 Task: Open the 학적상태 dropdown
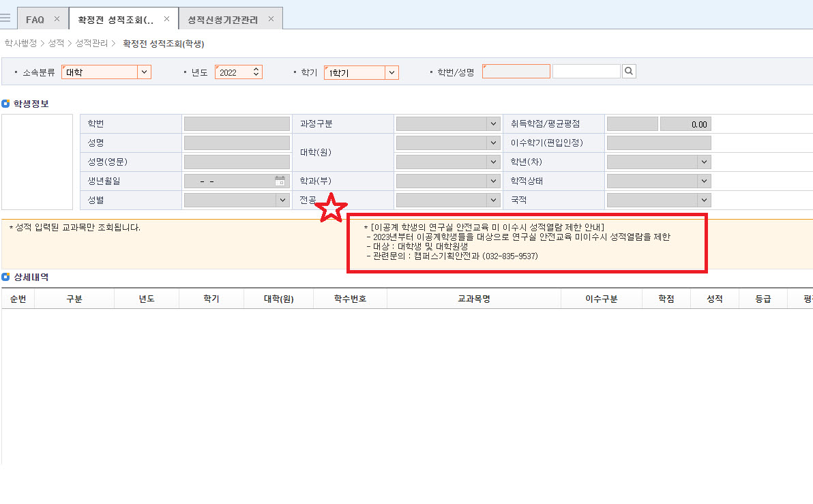[x=703, y=181]
